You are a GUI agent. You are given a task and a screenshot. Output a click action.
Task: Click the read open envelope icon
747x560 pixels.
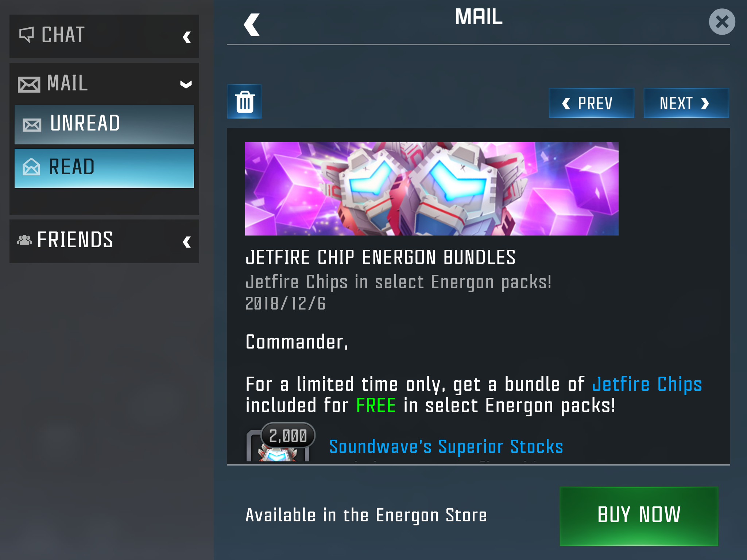31,167
